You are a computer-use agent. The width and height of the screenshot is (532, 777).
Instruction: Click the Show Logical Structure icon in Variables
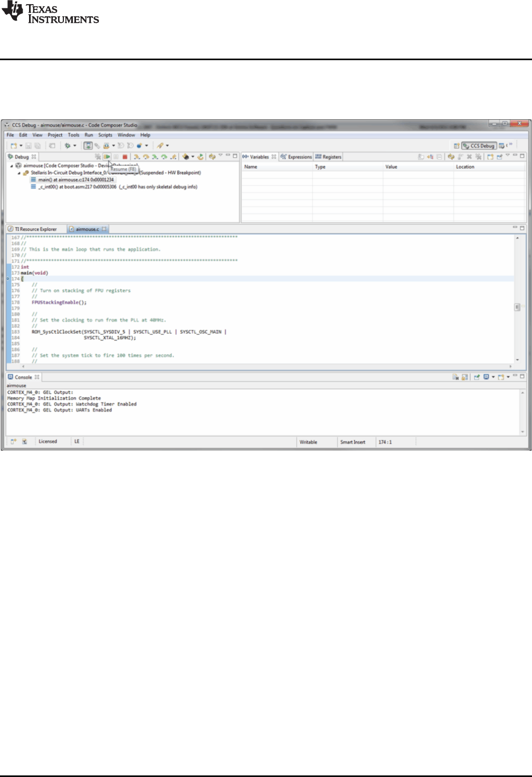click(430, 157)
